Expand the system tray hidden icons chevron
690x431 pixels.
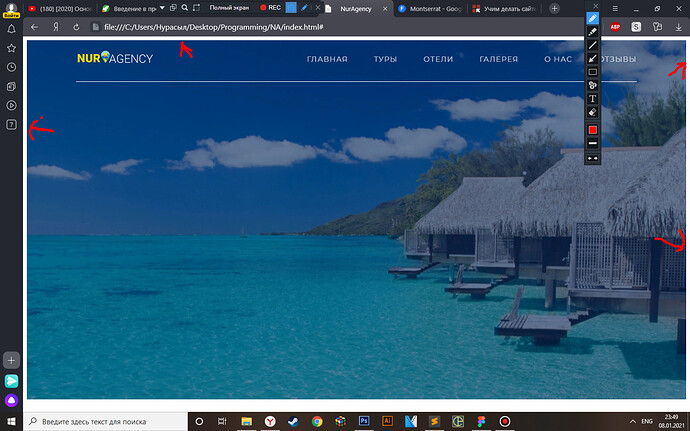(x=633, y=421)
